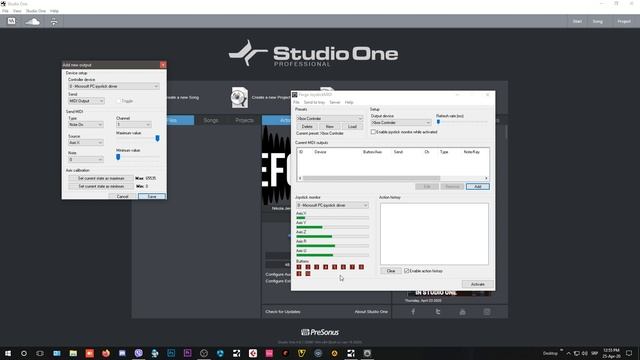
Task: Open the Presets dropdown showing Xbox Controller
Action: (329, 118)
